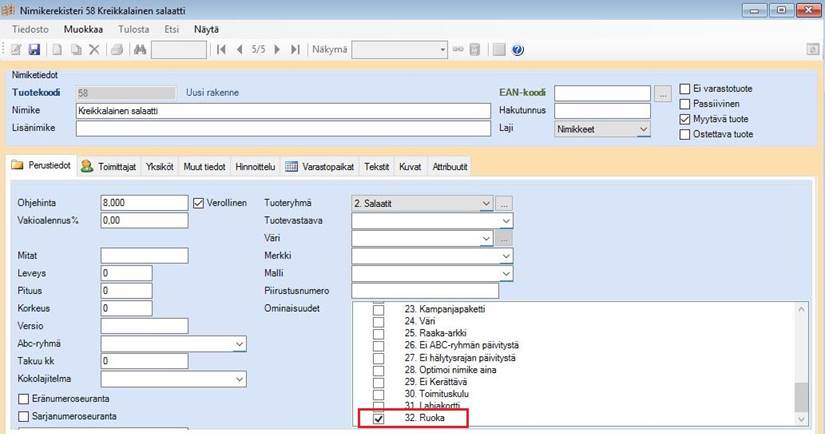The height and width of the screenshot is (434, 825).
Task: Click the delete X toolbar icon
Action: pos(94,49)
